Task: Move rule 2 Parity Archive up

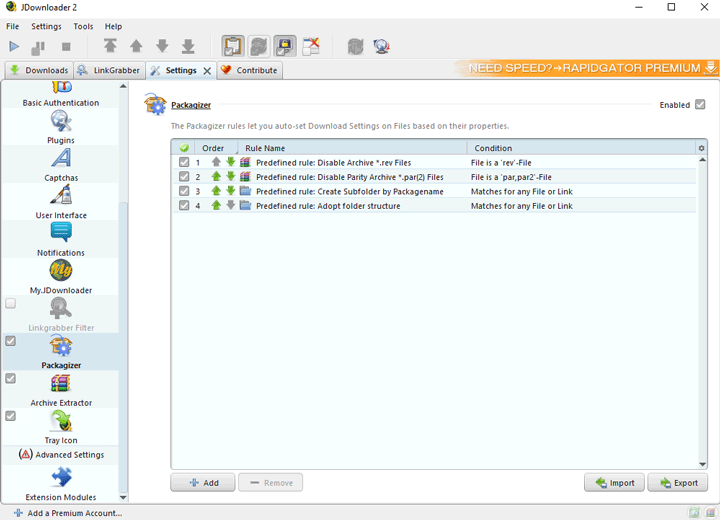Action: (x=216, y=177)
